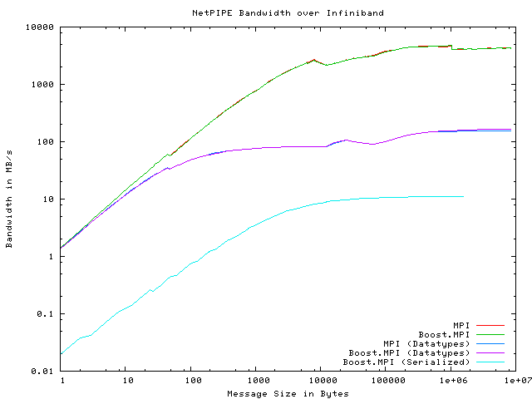Click the "Bandwidth in MB/s" y-axis label

click(10, 199)
